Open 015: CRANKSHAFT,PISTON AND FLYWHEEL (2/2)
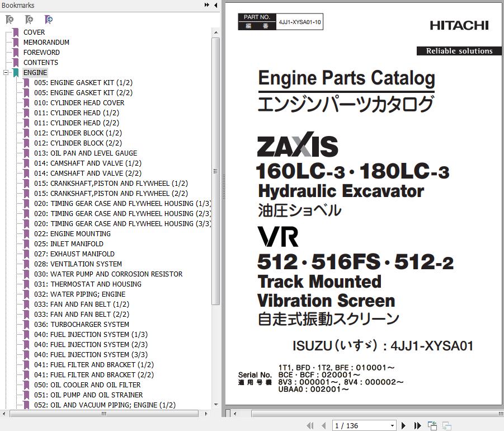The width and height of the screenshot is (504, 431). 111,193
